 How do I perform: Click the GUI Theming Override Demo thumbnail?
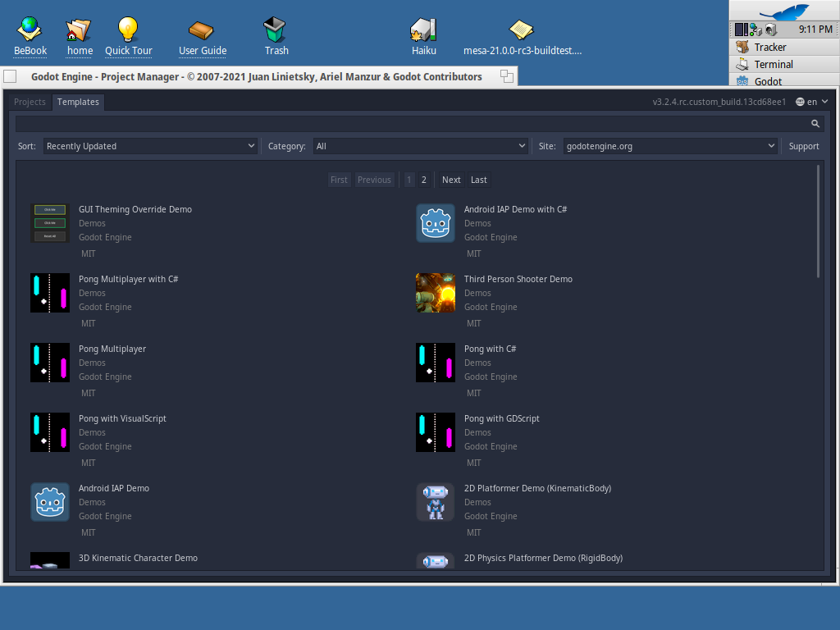tap(49, 223)
